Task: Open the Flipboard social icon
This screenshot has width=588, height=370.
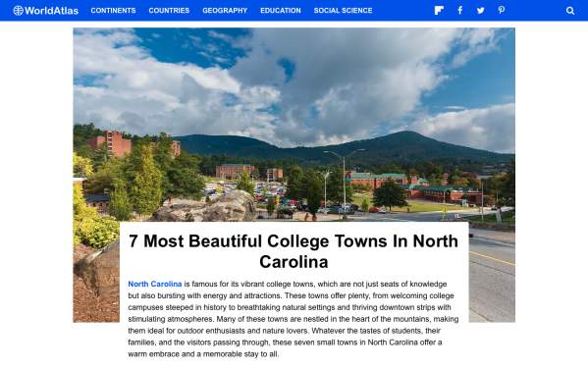Action: [x=439, y=11]
